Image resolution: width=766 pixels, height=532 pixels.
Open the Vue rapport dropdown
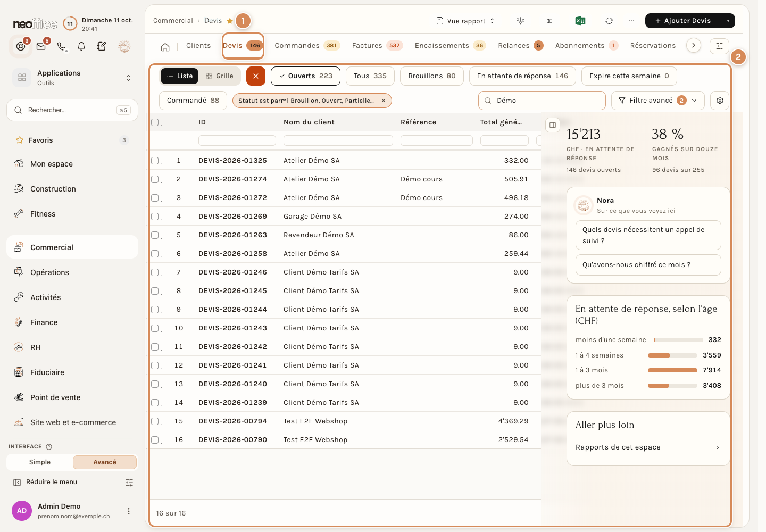click(x=465, y=21)
